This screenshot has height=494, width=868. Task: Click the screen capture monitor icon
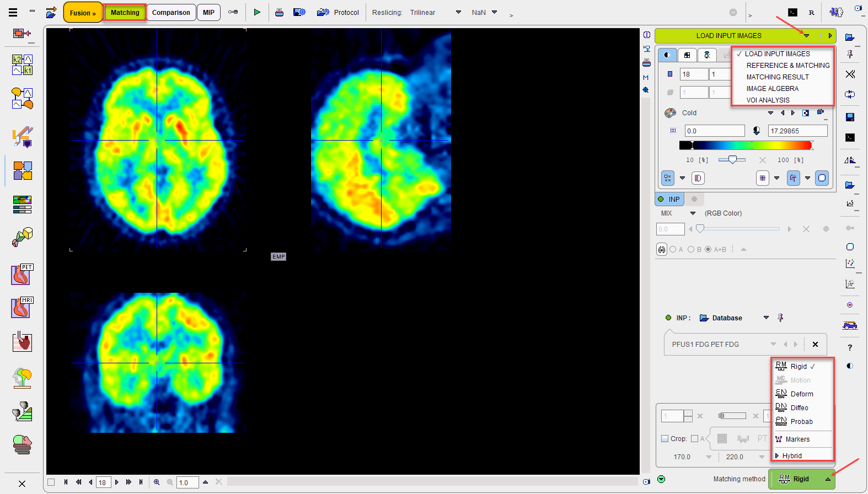(299, 12)
